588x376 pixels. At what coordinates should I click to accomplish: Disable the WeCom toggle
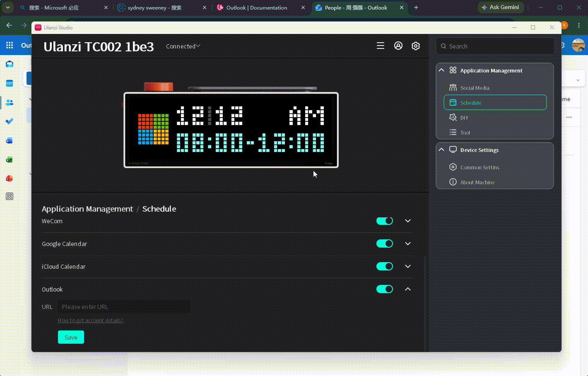(385, 221)
